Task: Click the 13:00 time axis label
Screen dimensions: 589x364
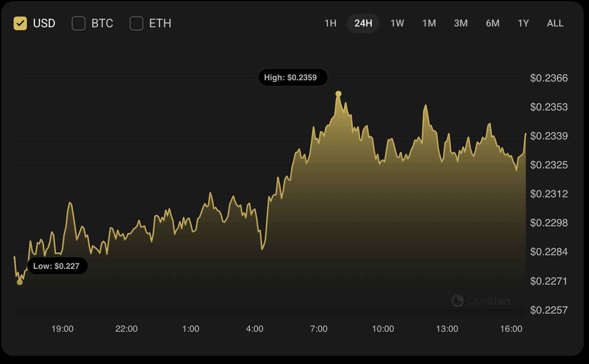Action: [447, 329]
